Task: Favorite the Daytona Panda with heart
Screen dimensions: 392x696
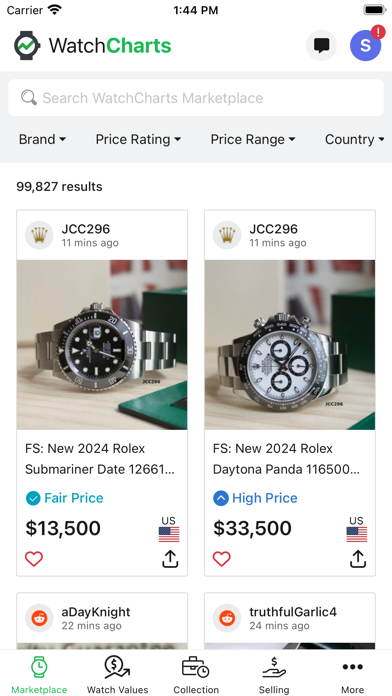Action: [x=222, y=559]
